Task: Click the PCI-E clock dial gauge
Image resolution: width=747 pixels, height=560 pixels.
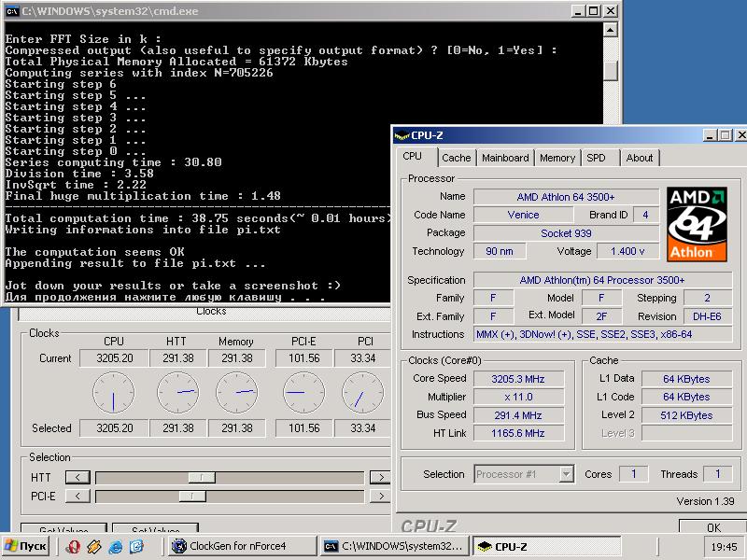Action: pyautogui.click(x=304, y=393)
